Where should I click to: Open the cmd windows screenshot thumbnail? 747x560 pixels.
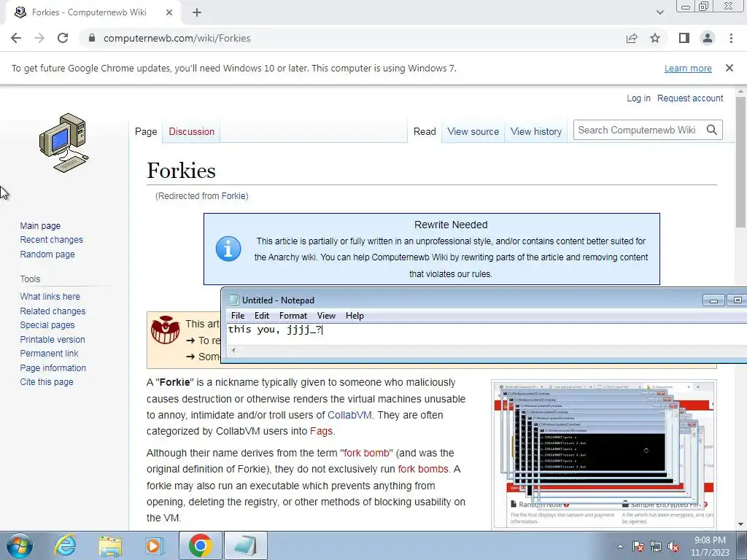click(x=603, y=454)
